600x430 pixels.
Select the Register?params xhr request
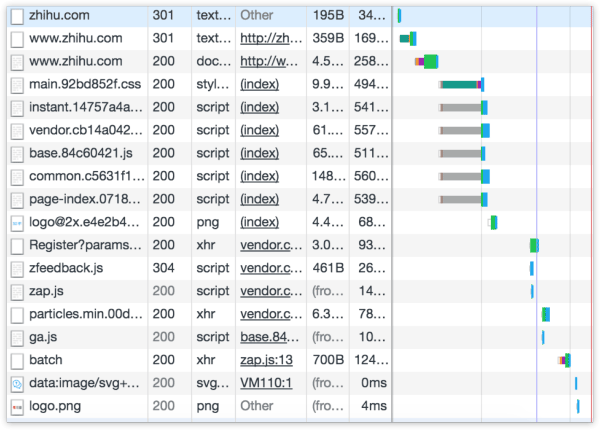(x=85, y=245)
